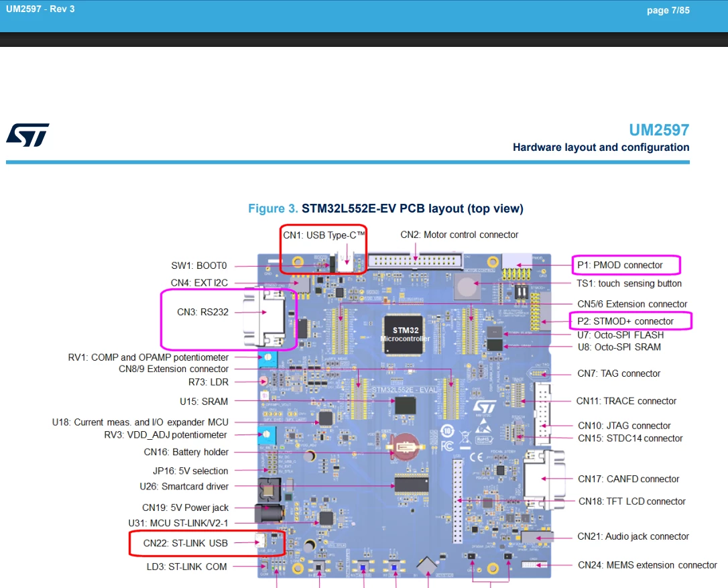Click 'U26: Smartcard driver' label
Screen dimensions: 728x588
[x=184, y=486]
